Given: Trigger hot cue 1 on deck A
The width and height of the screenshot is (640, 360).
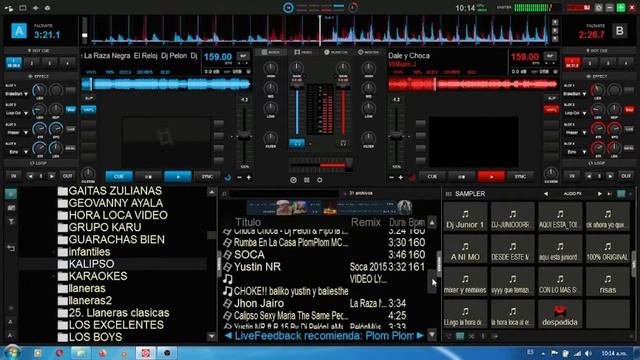Looking at the screenshot, I should [14, 63].
